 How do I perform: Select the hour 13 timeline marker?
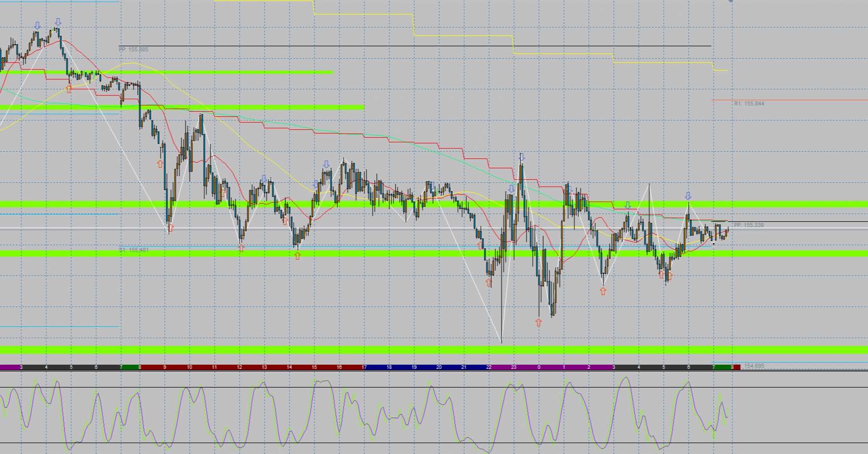tap(265, 367)
